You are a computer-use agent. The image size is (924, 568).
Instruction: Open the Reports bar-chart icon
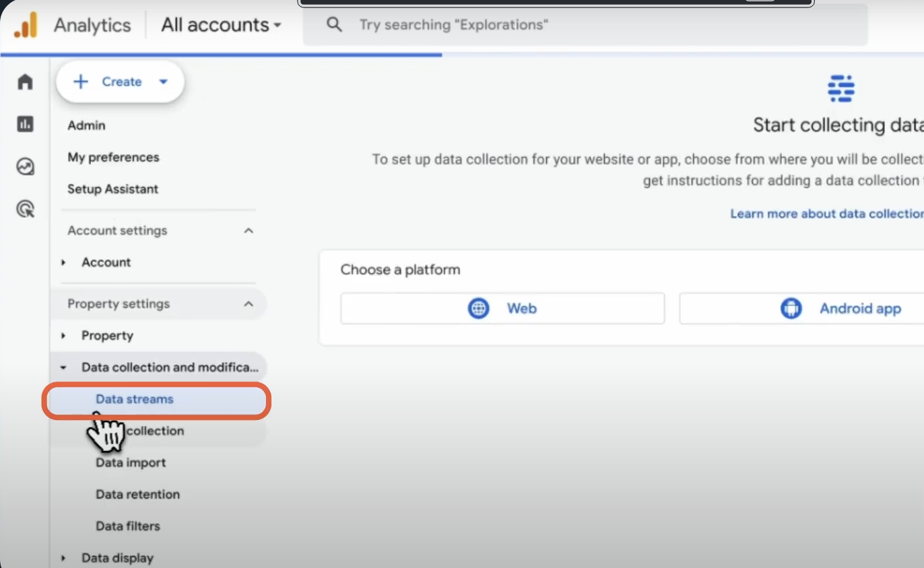(x=25, y=124)
